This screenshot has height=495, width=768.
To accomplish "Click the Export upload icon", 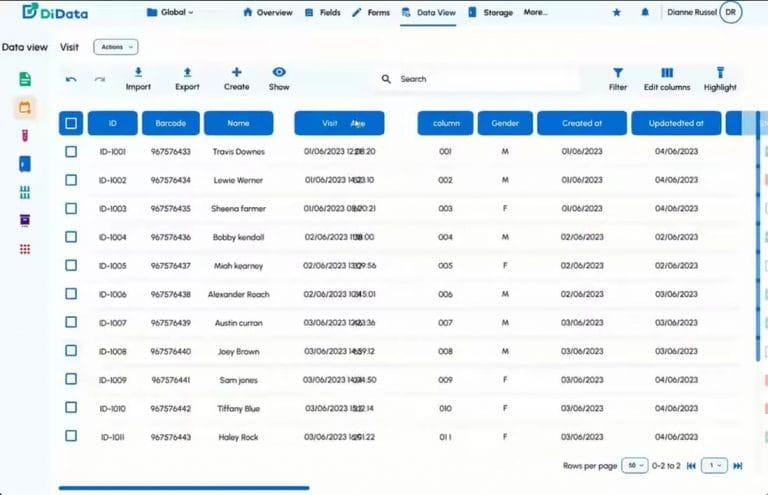I will tap(187, 72).
